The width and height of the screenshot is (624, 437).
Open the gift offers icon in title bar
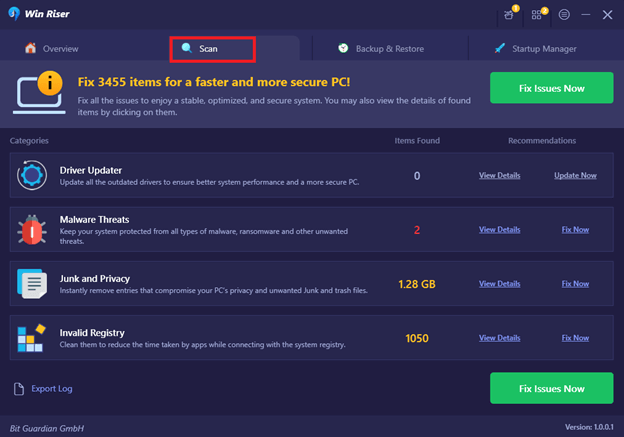511,15
